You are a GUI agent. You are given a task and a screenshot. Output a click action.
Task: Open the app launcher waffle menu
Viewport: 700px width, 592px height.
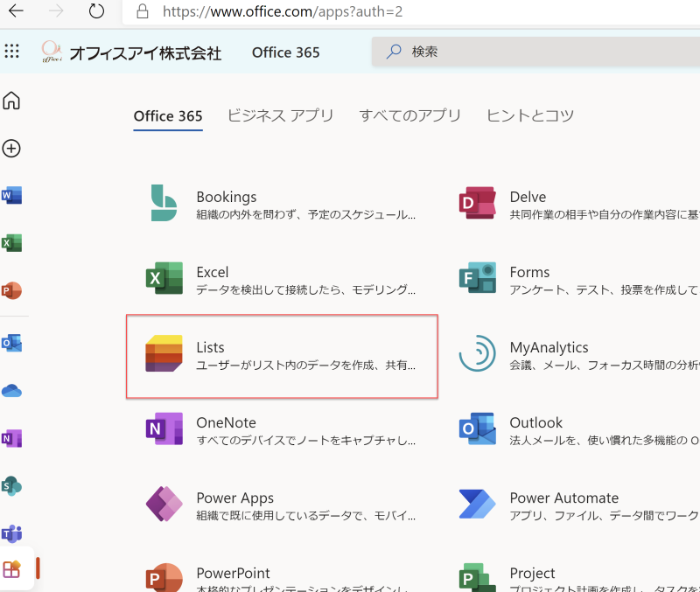point(11,52)
